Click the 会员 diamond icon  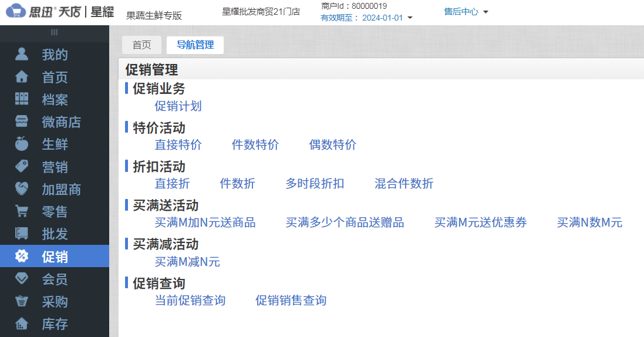[22, 279]
